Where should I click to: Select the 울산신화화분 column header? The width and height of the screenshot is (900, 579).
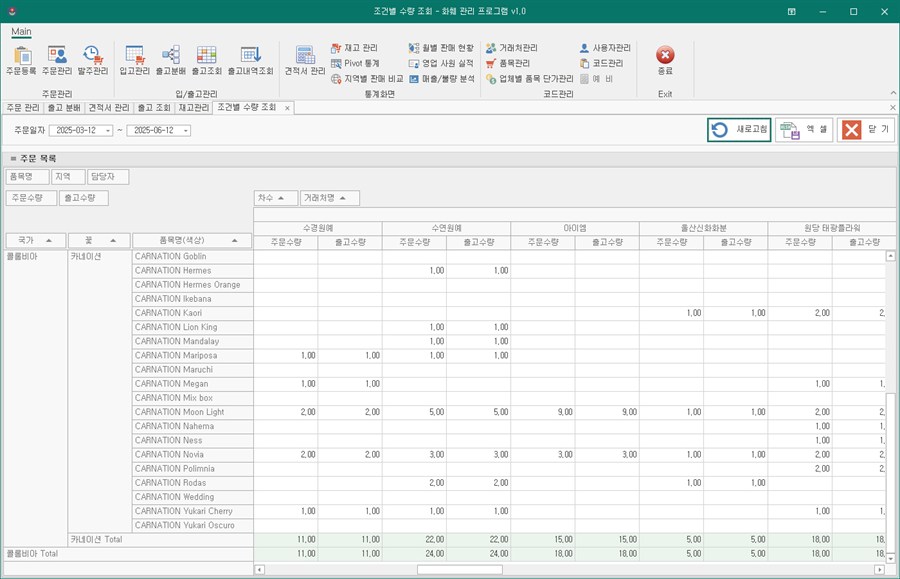tap(704, 228)
